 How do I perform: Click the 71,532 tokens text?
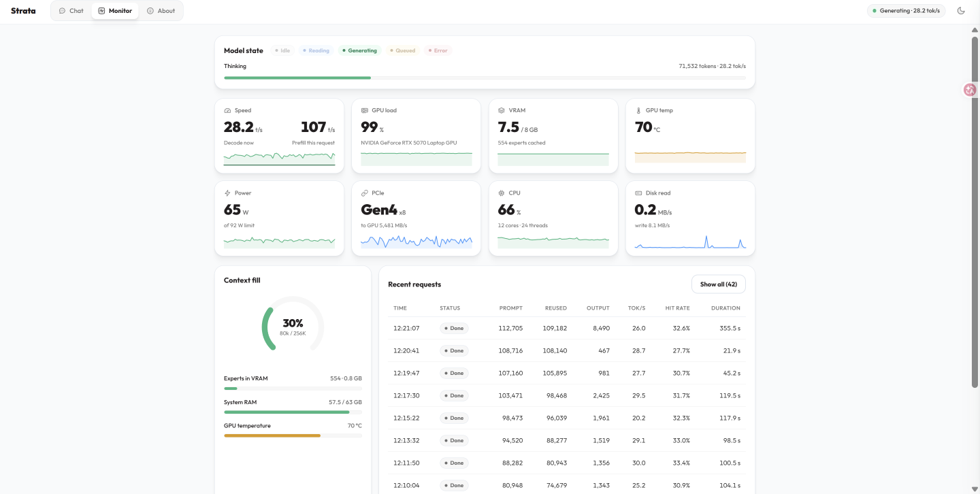coord(698,66)
